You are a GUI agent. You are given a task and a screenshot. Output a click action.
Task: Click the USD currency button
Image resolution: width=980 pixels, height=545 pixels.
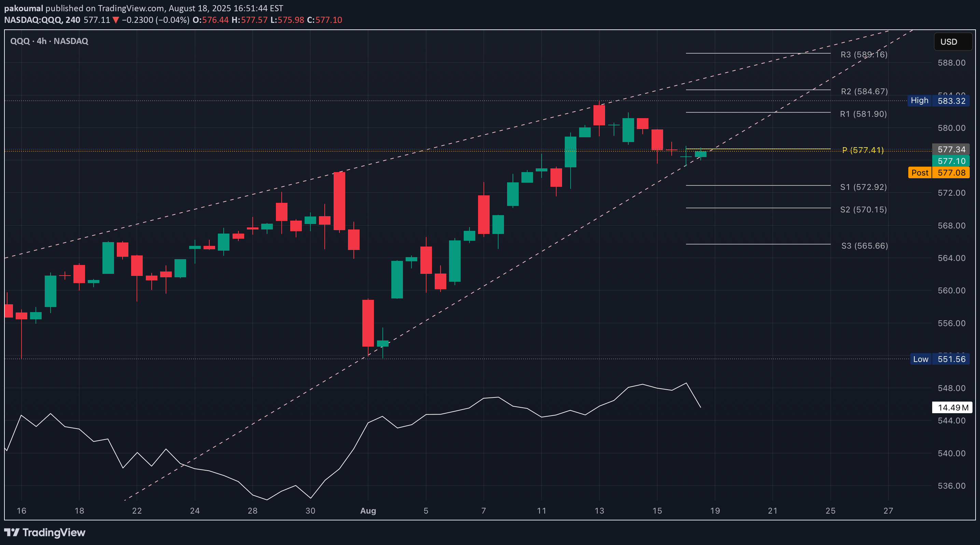(953, 41)
